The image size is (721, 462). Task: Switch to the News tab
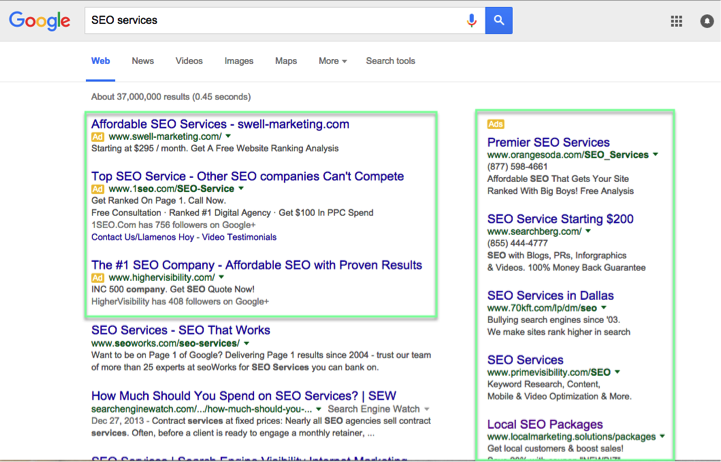143,61
